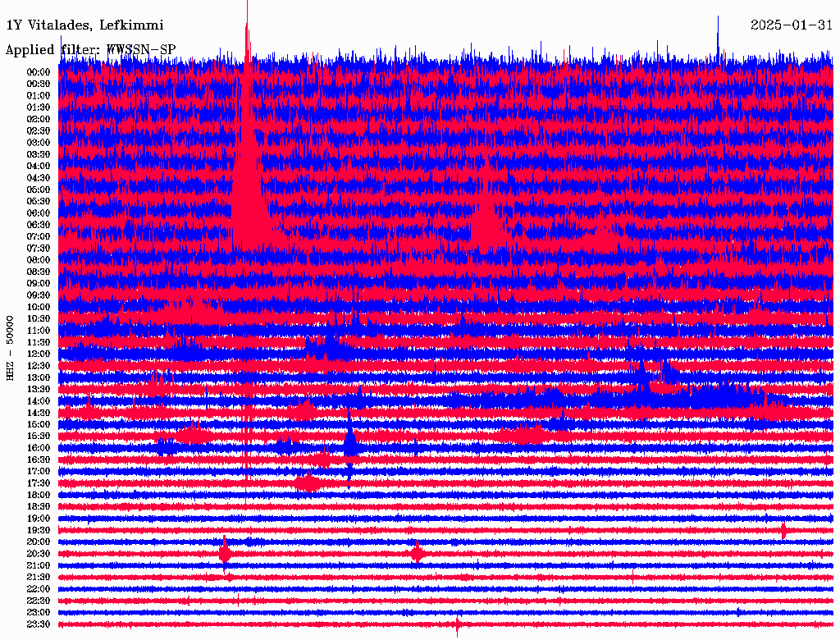Screen dimensions: 840x640
Task: Select the 03:30 time row label
Action: pyautogui.click(x=39, y=155)
